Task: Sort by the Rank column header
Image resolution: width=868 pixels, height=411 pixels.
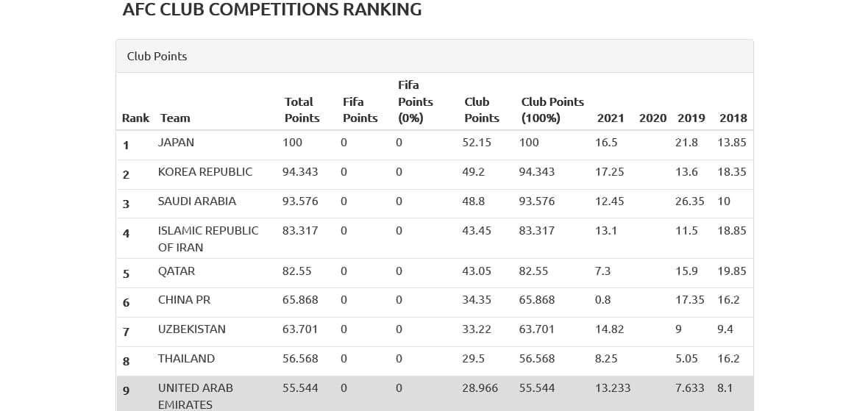Action: [x=135, y=118]
